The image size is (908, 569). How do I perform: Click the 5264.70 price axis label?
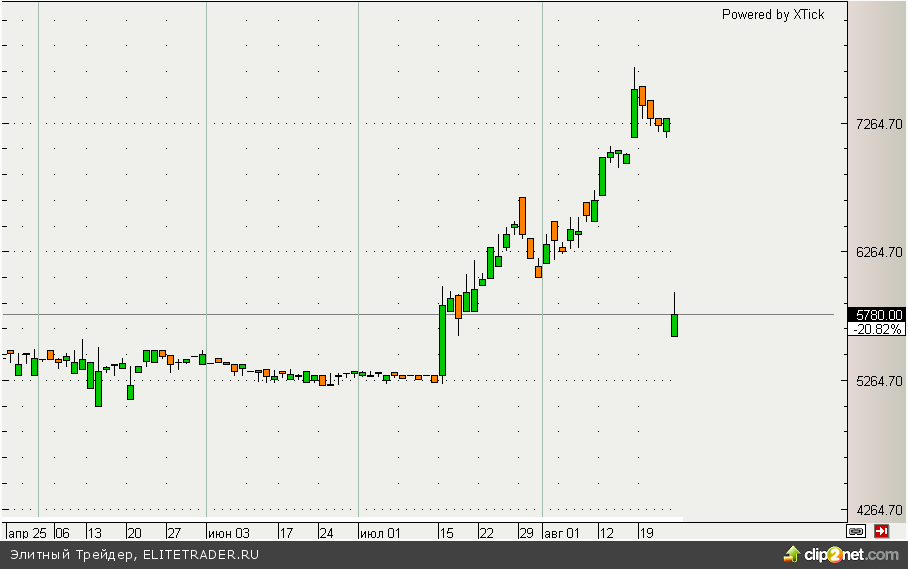pyautogui.click(x=879, y=381)
